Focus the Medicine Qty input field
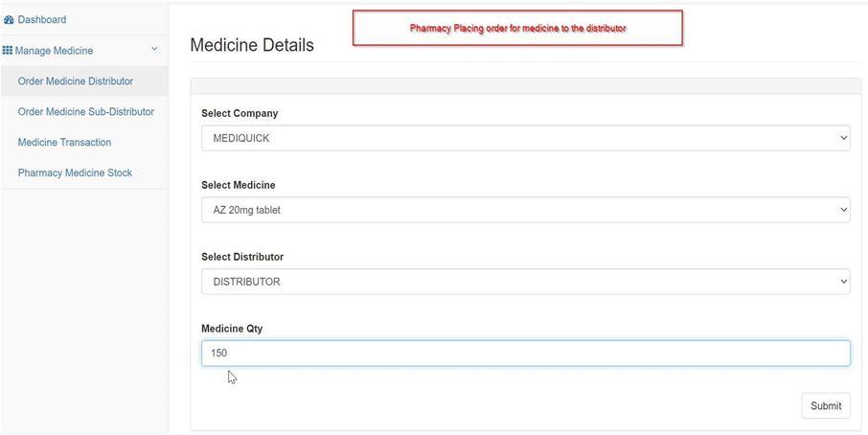 (x=525, y=354)
